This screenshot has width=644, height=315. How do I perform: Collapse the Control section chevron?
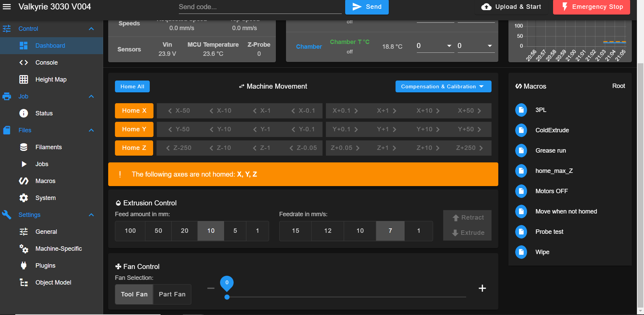coord(91,29)
